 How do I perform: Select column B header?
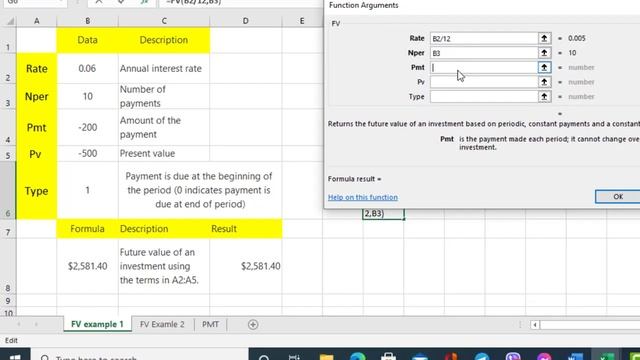[x=87, y=21]
